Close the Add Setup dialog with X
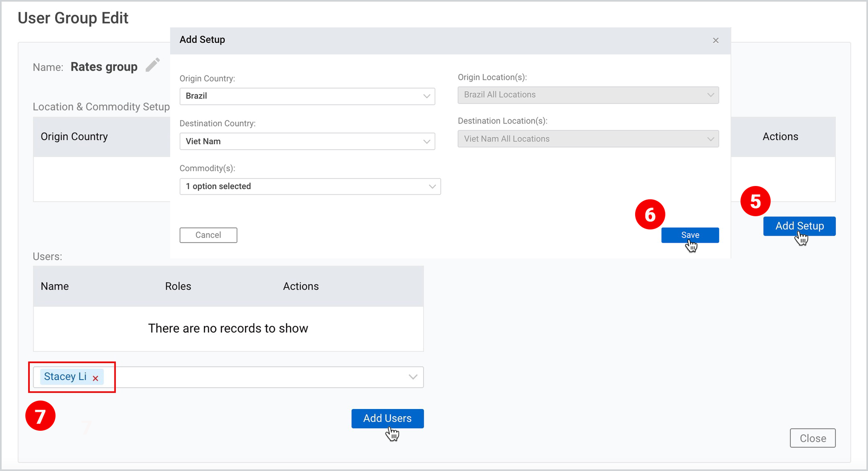 tap(716, 40)
